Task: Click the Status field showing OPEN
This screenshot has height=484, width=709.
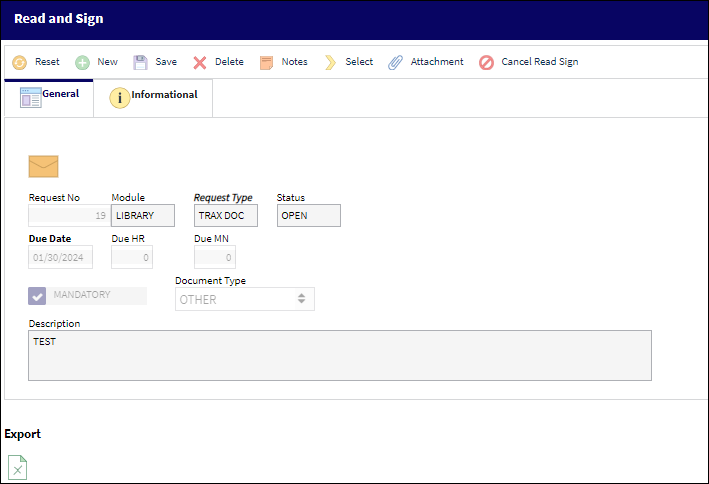Action: [x=309, y=216]
